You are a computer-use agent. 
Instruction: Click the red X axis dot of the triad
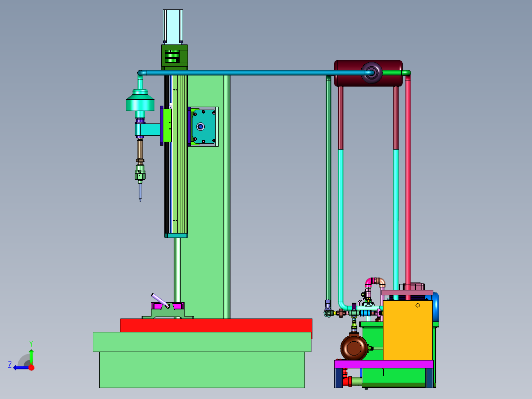click(32, 367)
